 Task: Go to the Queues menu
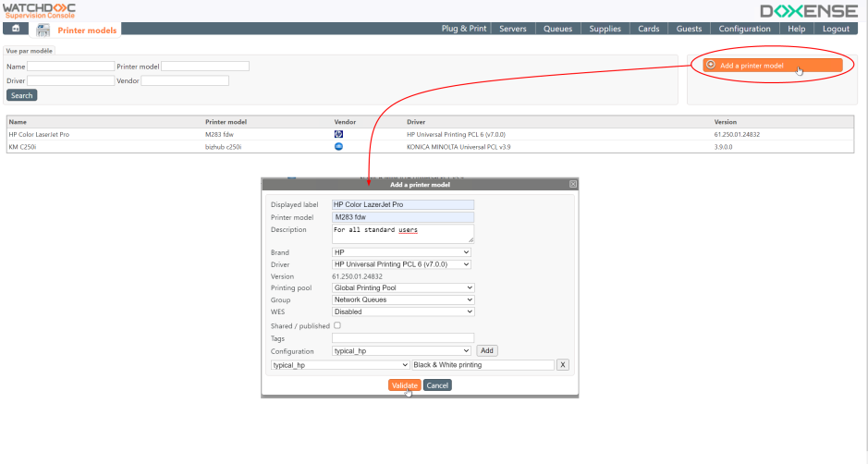coord(557,29)
